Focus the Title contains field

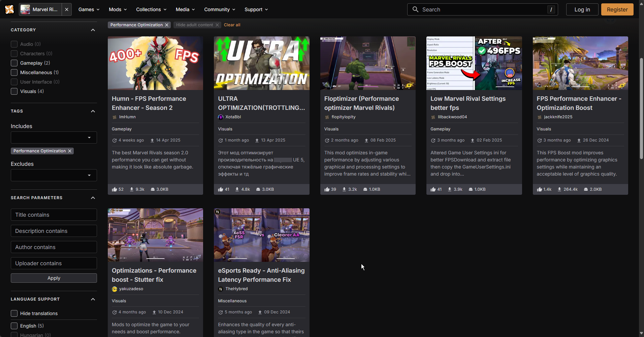tap(54, 215)
